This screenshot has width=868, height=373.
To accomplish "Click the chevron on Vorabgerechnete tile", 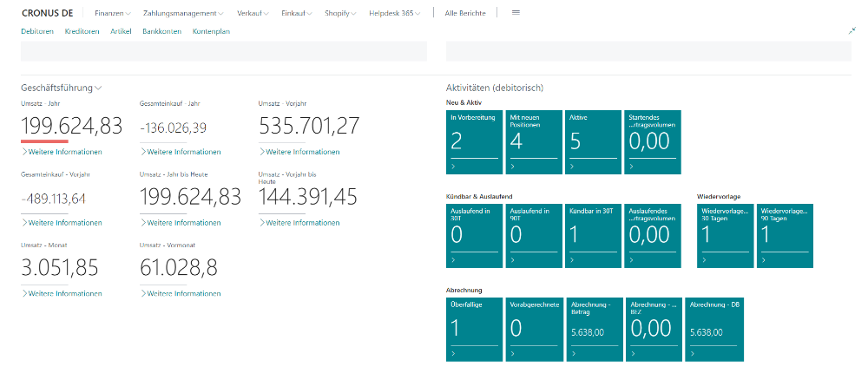I will click(x=512, y=354).
